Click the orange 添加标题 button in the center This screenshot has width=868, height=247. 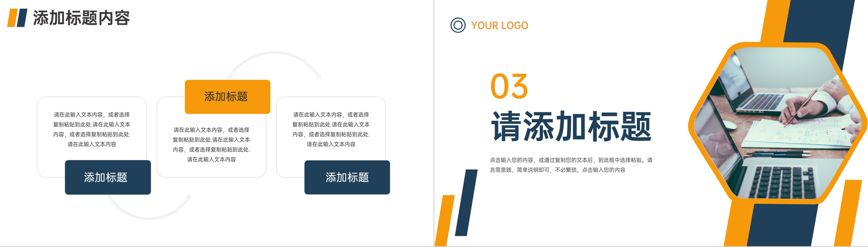tap(228, 97)
